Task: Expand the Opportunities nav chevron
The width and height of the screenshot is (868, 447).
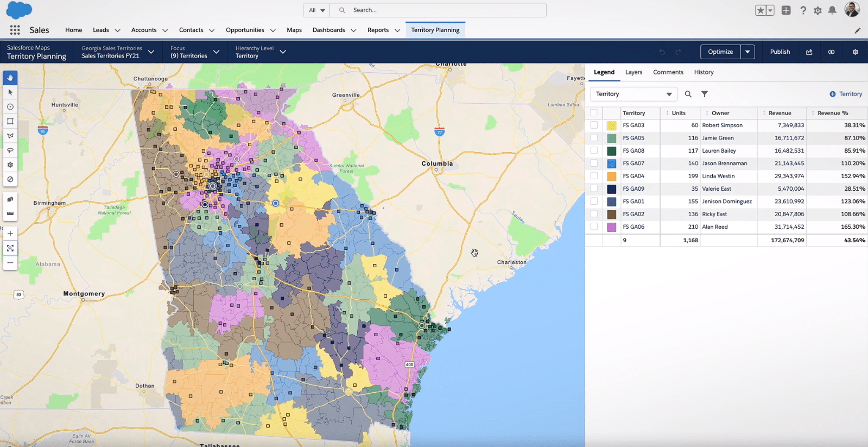Action: coord(273,30)
